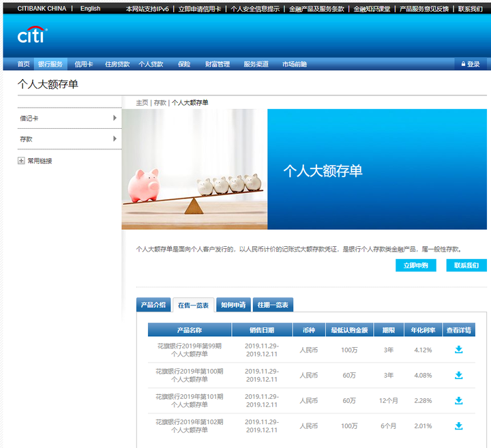This screenshot has height=448, width=491.
Task: Click the 4.08% rate cell
Action: (423, 375)
